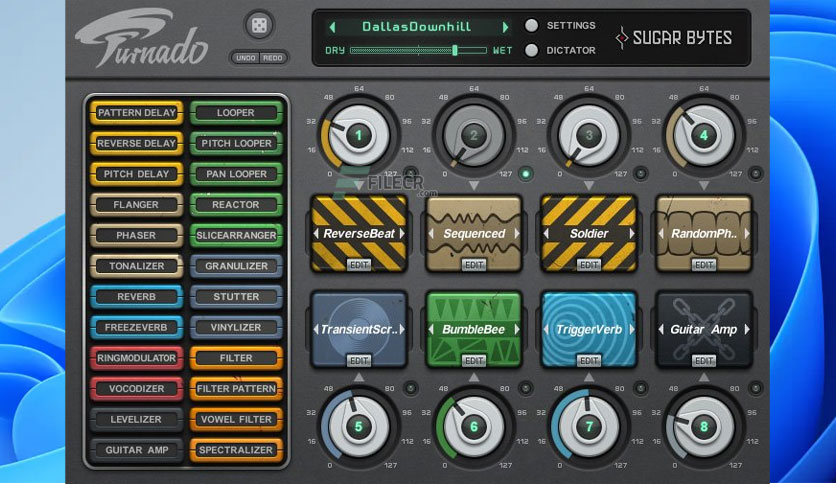836x484 pixels.
Task: Select Vocodizer effect from list
Action: (136, 389)
